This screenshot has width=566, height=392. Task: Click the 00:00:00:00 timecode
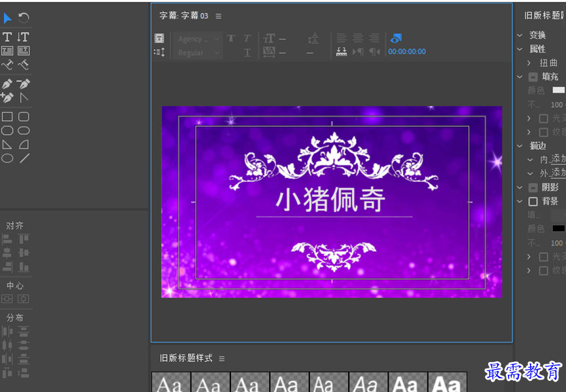click(407, 52)
